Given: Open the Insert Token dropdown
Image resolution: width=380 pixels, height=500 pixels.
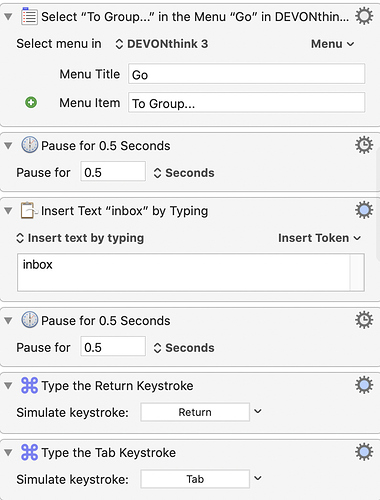Looking at the screenshot, I should (320, 238).
